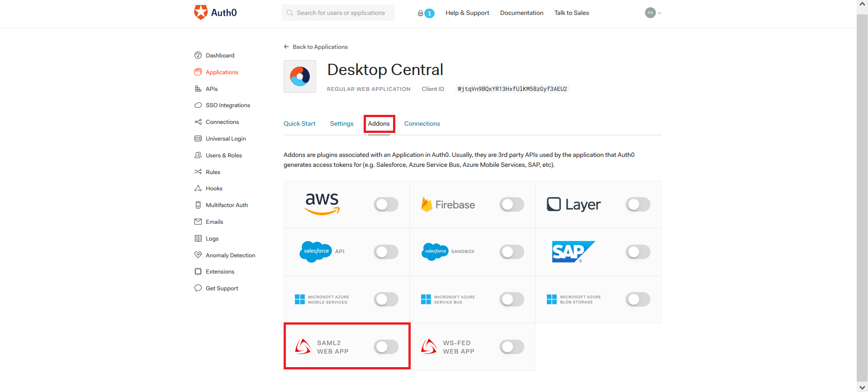Open the Connections tab
Screen dimensions: 868x392
422,123
